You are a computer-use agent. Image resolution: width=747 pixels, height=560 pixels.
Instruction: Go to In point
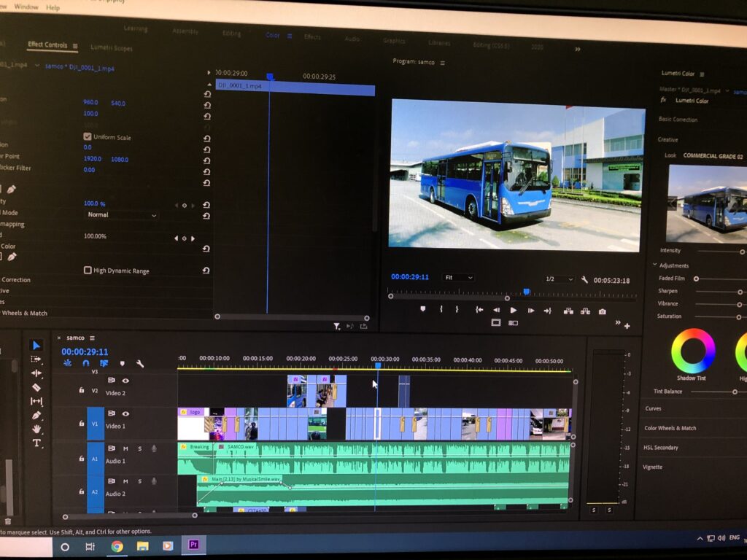[x=479, y=309]
